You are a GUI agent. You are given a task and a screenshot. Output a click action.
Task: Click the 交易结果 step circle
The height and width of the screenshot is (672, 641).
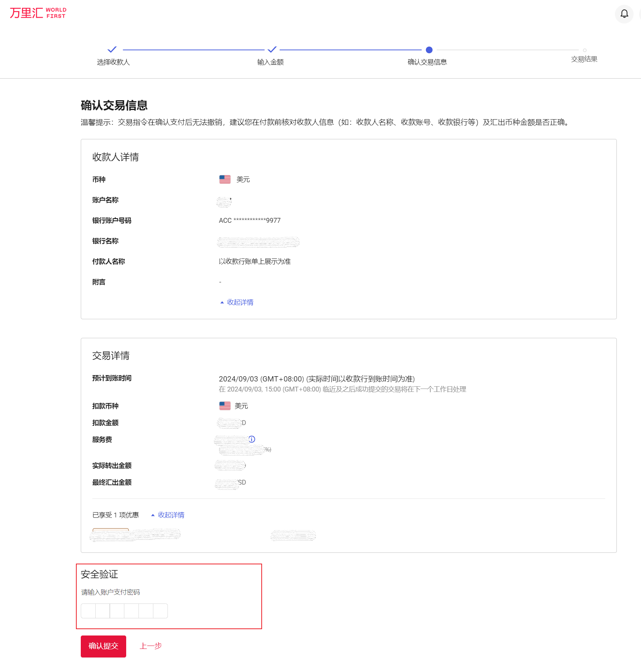[x=585, y=50]
